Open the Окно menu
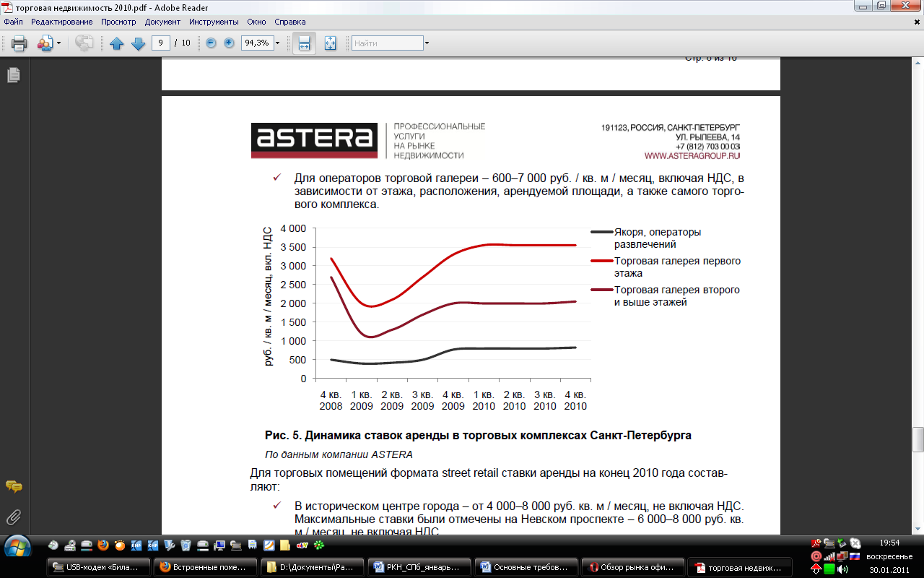Image resolution: width=924 pixels, height=578 pixels. pyautogui.click(x=256, y=22)
